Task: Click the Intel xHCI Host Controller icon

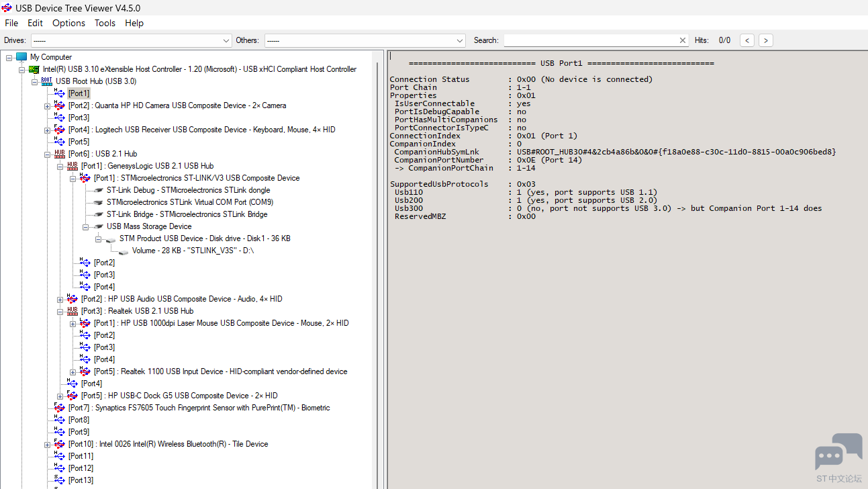Action: pos(34,69)
